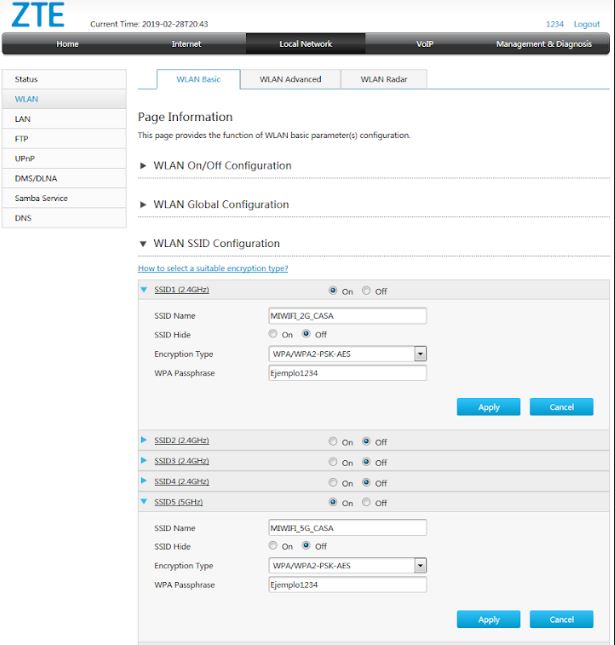The width and height of the screenshot is (615, 645).
Task: Enable SSID4 (2.4GHz) with On radio
Action: coord(333,482)
